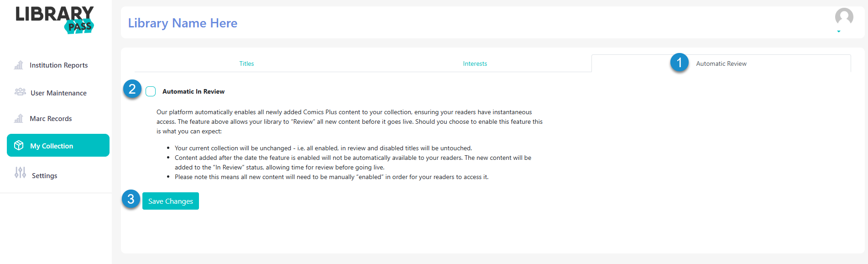Click the Automatic In Review label
Screen dimensions: 868x264
[x=193, y=91]
